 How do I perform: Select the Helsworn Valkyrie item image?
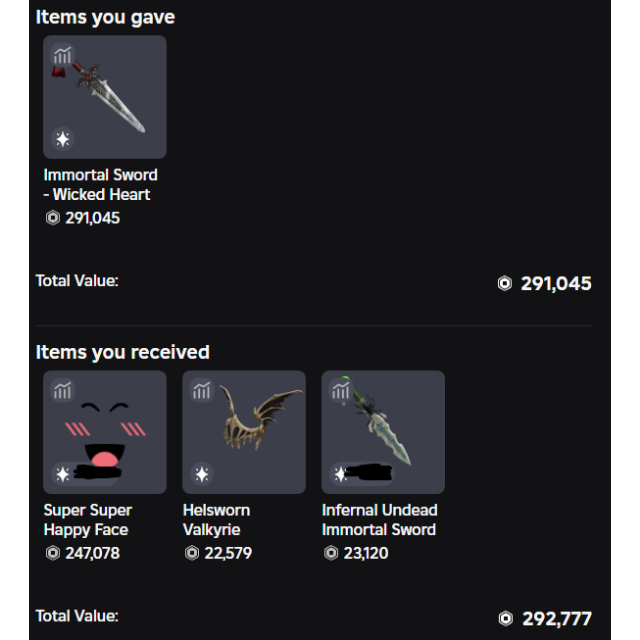[244, 432]
